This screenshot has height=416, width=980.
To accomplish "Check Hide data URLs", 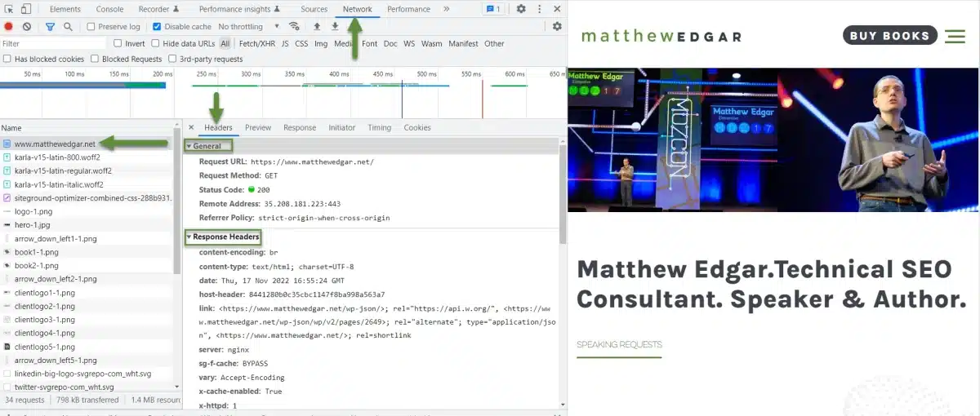I will 155,43.
